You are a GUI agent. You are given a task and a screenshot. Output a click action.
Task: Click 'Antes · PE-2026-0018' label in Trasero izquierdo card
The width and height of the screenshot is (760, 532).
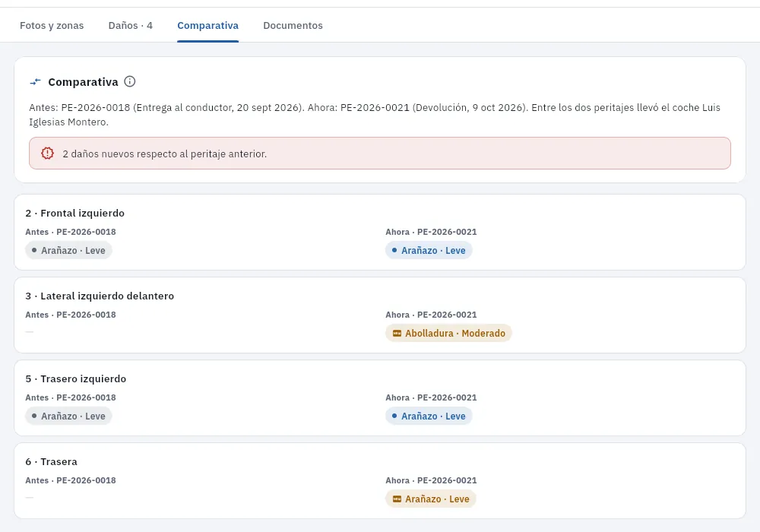pos(71,397)
